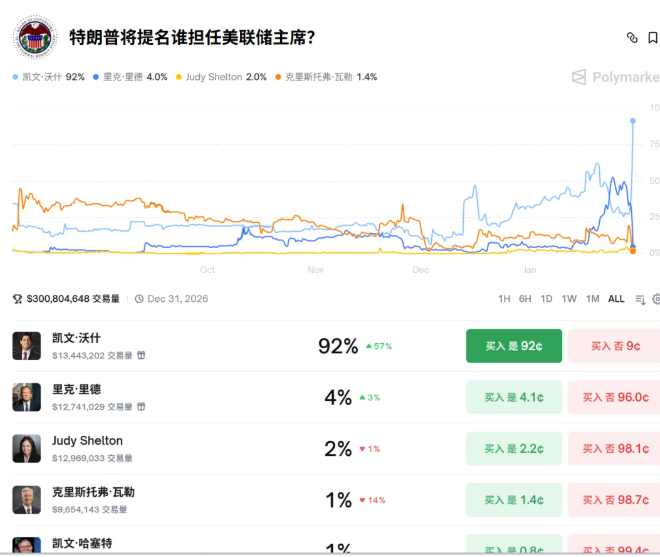This screenshot has width=660, height=557.
Task: Click 买入 否 96.0¢ for 里克·里德
Action: point(614,397)
